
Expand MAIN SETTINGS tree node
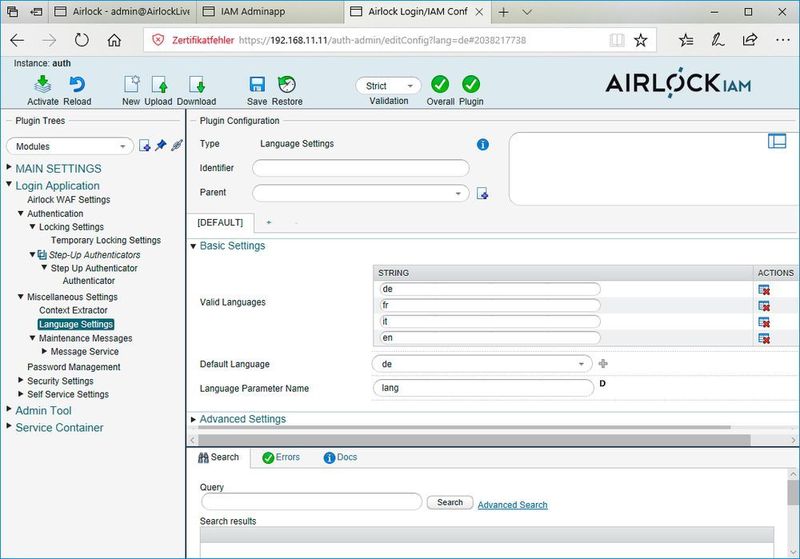tap(9, 167)
